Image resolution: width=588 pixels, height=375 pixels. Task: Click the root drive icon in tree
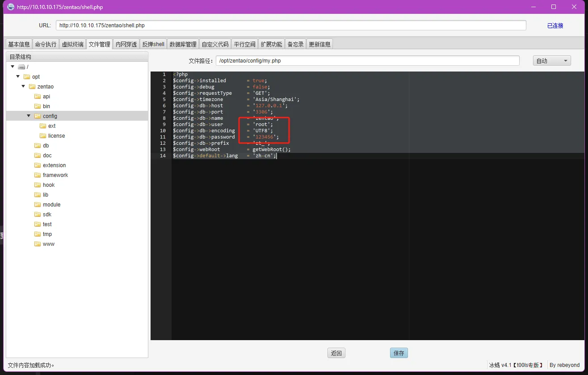(21, 67)
